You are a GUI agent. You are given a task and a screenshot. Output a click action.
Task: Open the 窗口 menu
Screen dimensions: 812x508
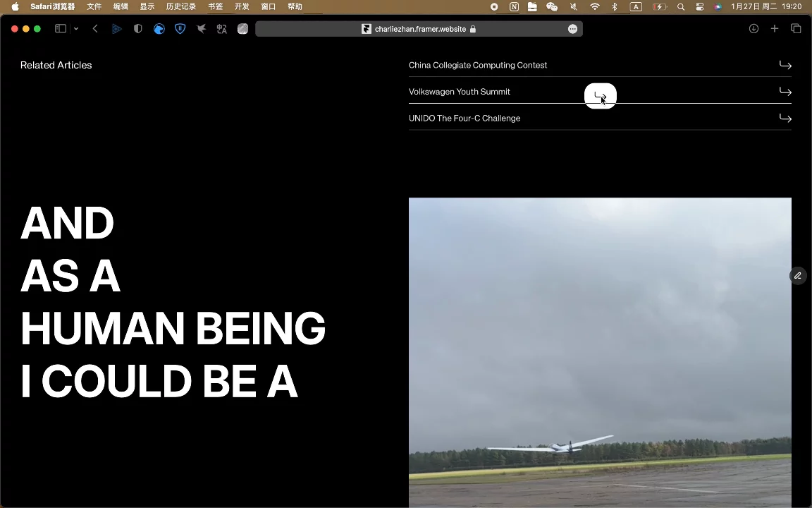coord(269,7)
